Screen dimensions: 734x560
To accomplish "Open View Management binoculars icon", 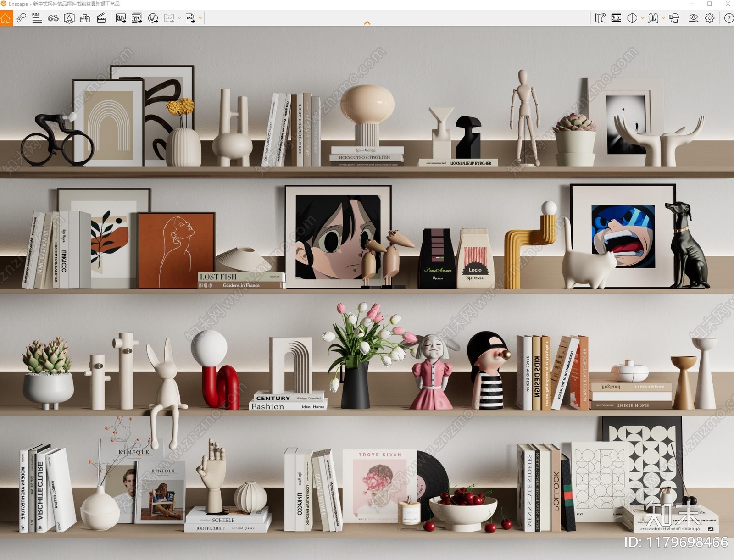I will tap(53, 18).
